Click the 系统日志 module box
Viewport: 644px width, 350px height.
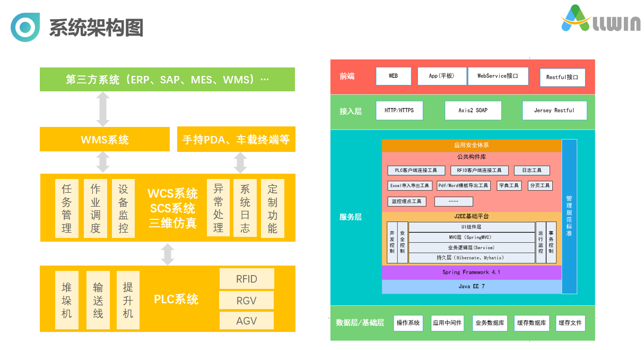tap(245, 208)
